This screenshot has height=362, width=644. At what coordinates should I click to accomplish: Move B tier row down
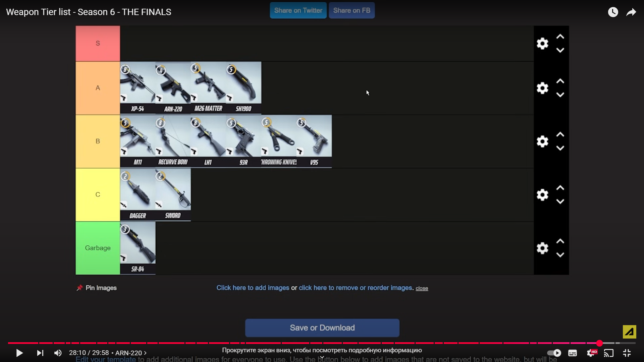560,148
